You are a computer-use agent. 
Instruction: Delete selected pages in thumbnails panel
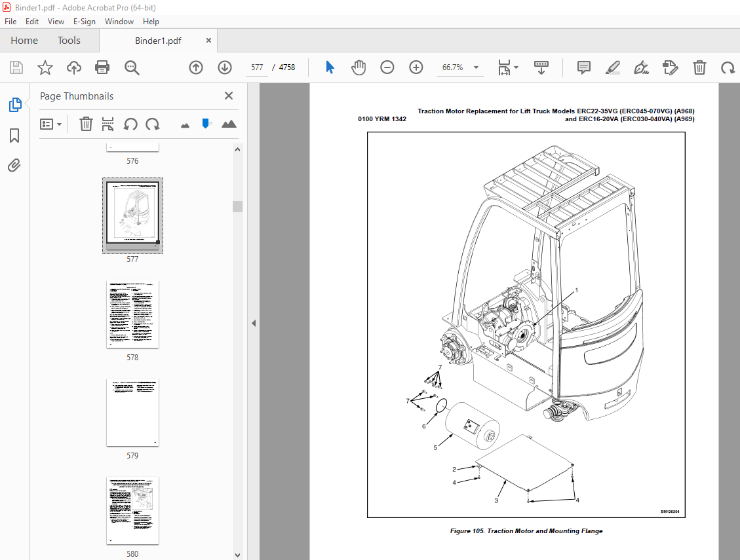86,124
